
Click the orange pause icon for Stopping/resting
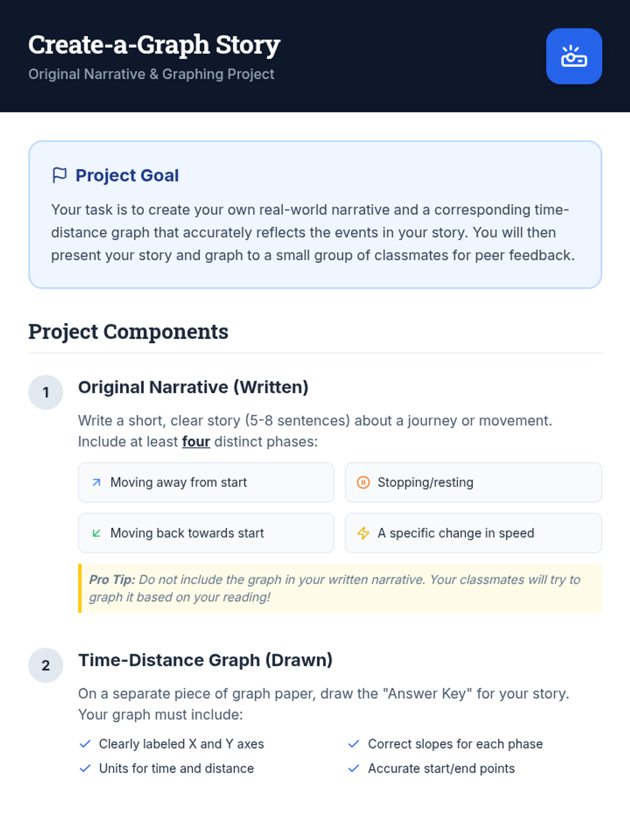[x=363, y=482]
